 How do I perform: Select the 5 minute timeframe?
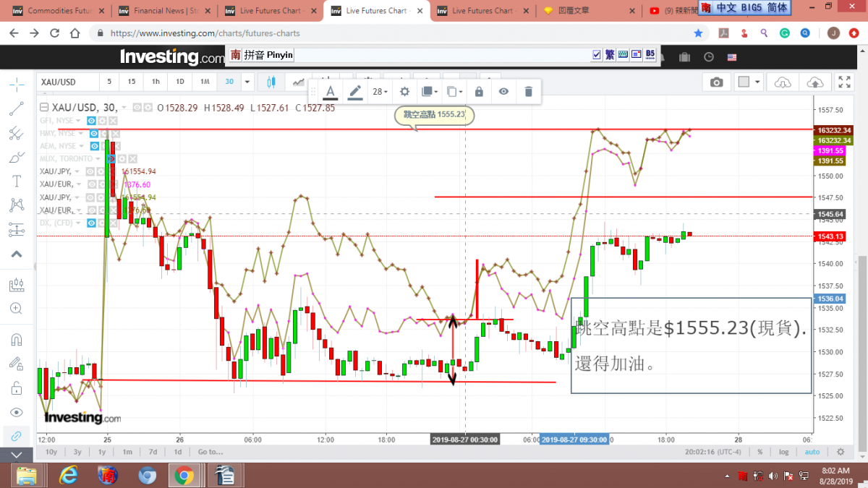[x=110, y=82]
